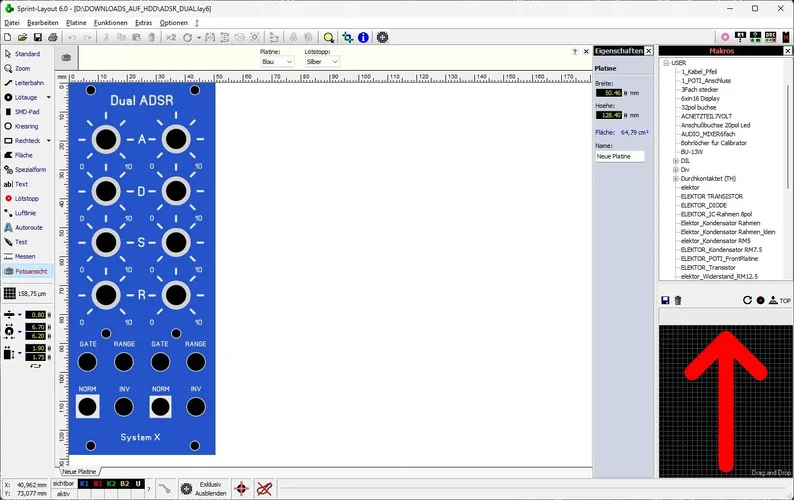Toggle visibility of layer K1

pos(84,484)
